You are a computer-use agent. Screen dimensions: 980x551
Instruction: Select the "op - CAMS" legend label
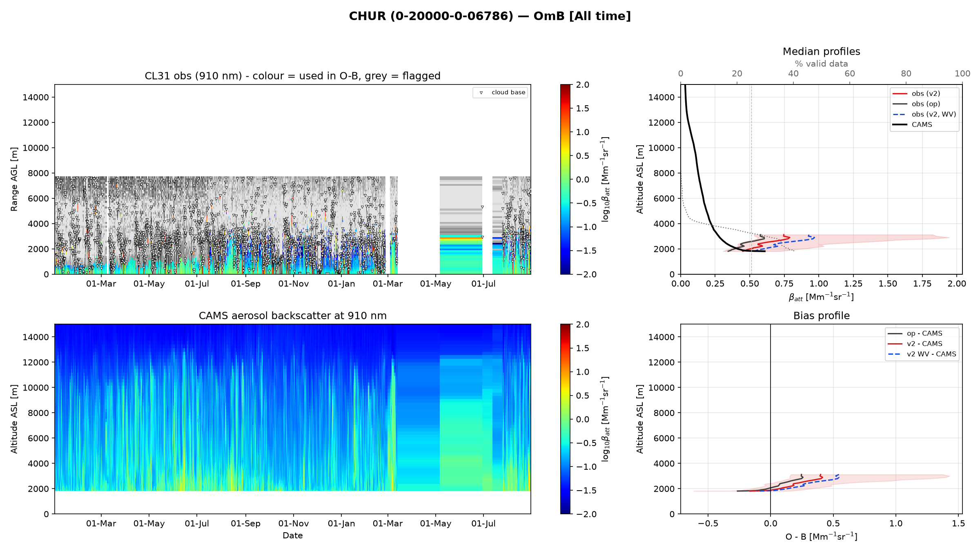point(924,333)
